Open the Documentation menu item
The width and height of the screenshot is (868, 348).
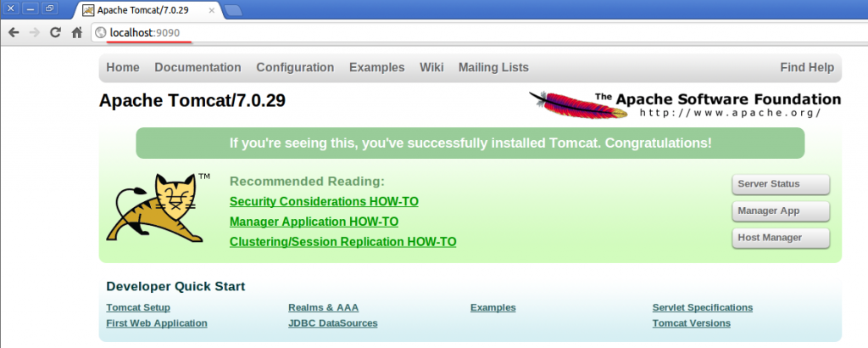(x=198, y=68)
